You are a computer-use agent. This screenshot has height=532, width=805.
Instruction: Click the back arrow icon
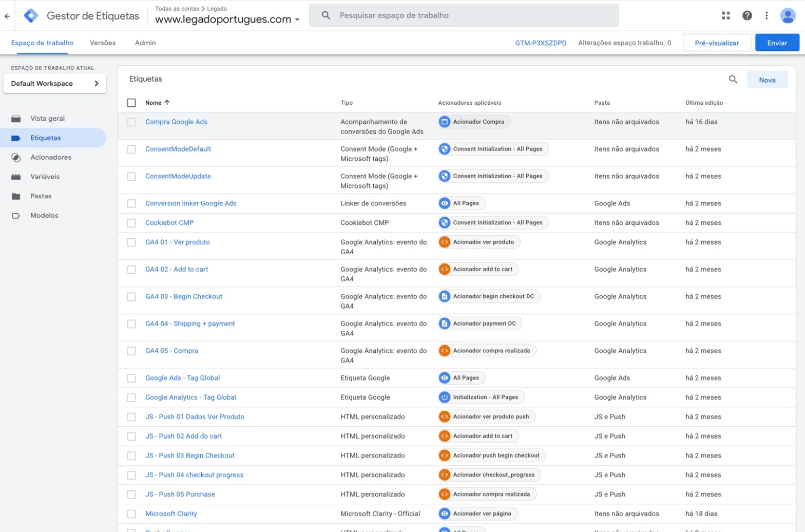click(x=7, y=16)
